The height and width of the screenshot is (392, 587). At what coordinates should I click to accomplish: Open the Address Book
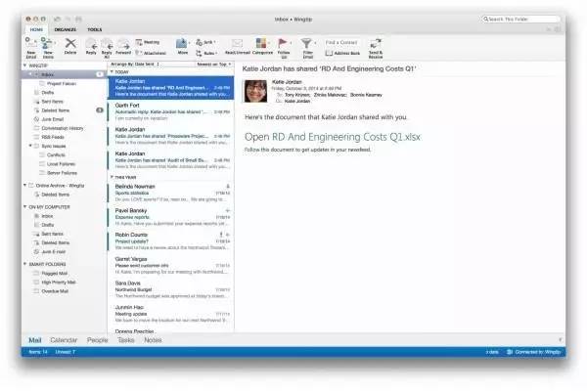point(342,54)
